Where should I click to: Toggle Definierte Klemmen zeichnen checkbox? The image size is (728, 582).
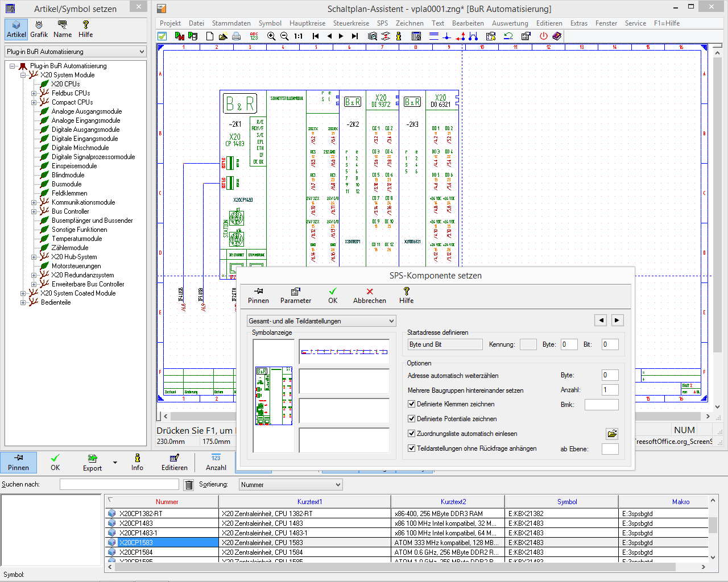tap(412, 404)
